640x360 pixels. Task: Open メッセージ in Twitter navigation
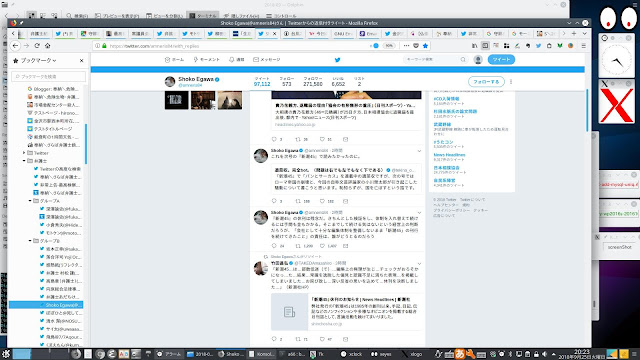(x=267, y=60)
